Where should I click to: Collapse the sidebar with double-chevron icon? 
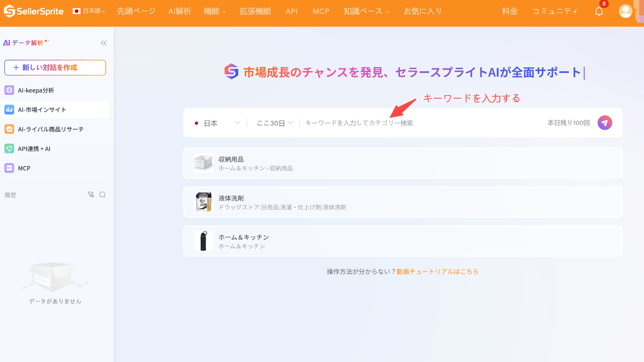click(104, 43)
